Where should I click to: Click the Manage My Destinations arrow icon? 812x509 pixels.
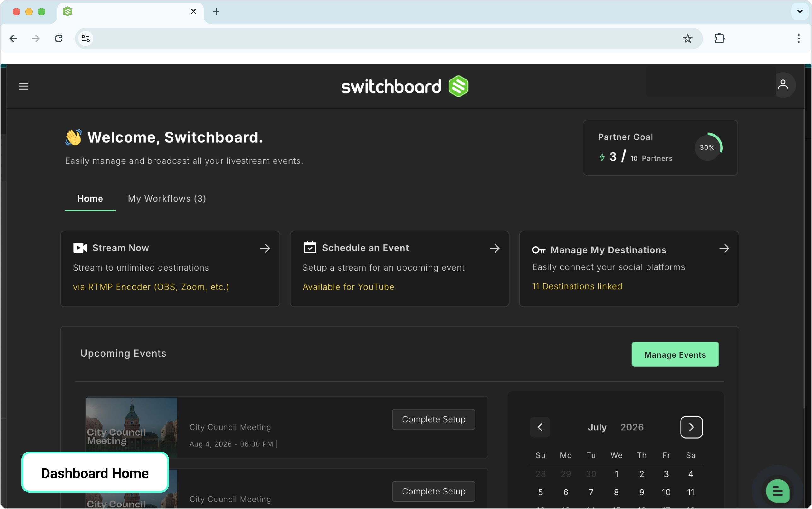click(724, 249)
